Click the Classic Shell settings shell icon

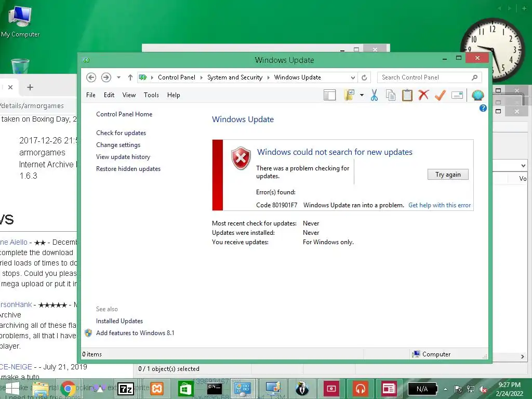[478, 96]
